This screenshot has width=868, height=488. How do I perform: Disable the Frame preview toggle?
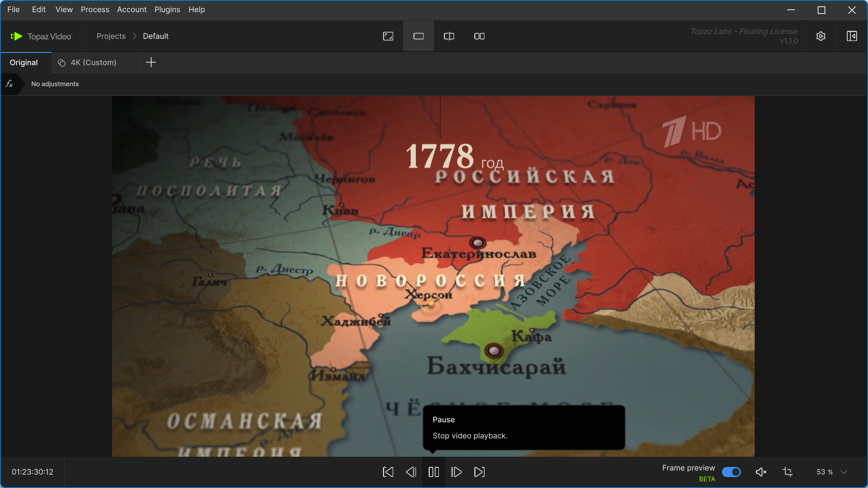731,472
